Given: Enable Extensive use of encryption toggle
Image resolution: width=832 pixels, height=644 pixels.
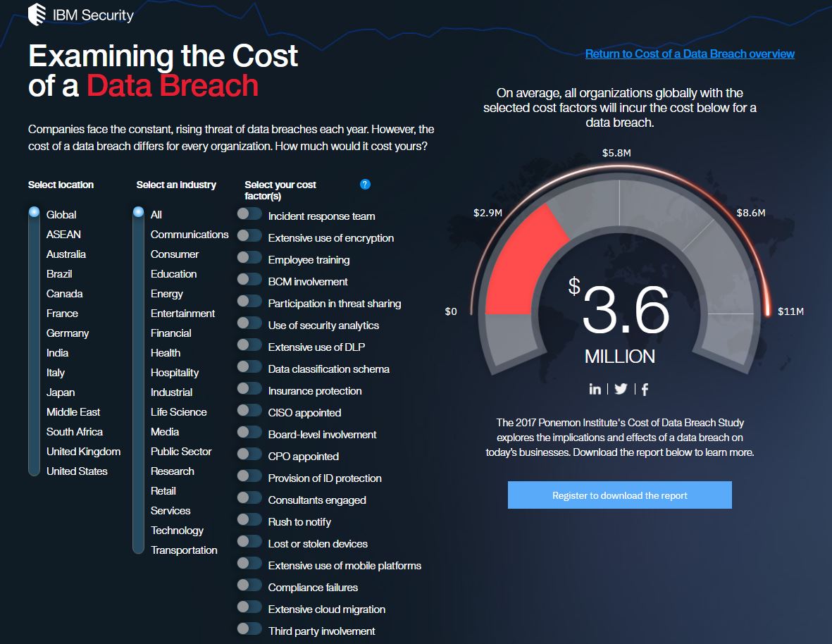Looking at the screenshot, I should pos(249,236).
